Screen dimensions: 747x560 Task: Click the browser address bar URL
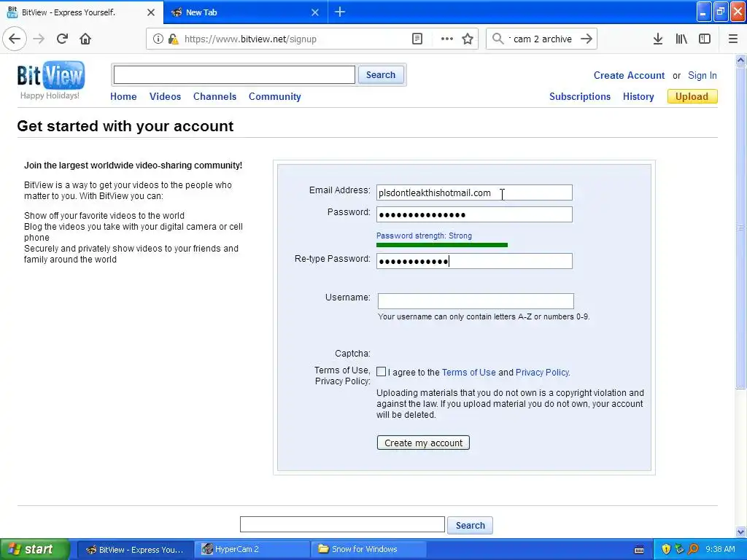coord(251,39)
